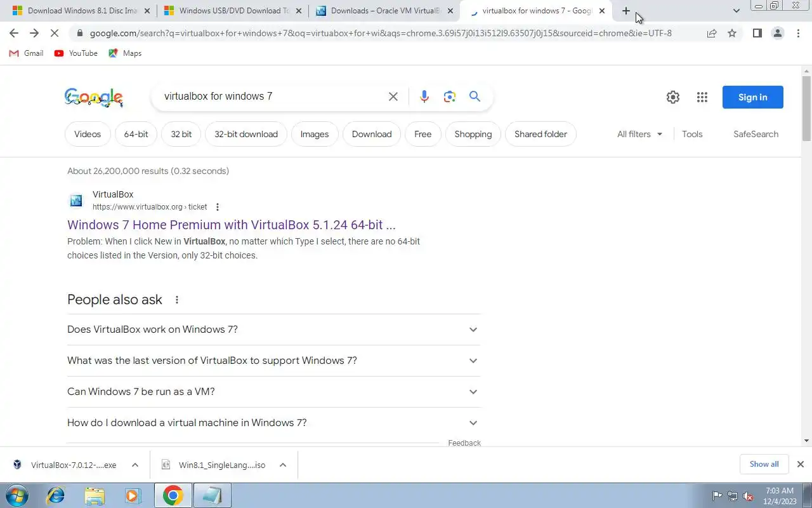Open Gmail bookmark

pos(26,53)
